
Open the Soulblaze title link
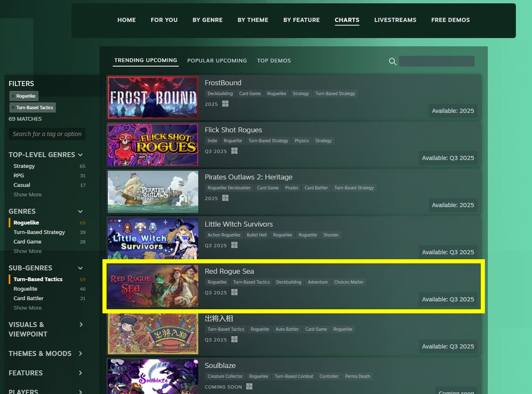click(x=220, y=366)
